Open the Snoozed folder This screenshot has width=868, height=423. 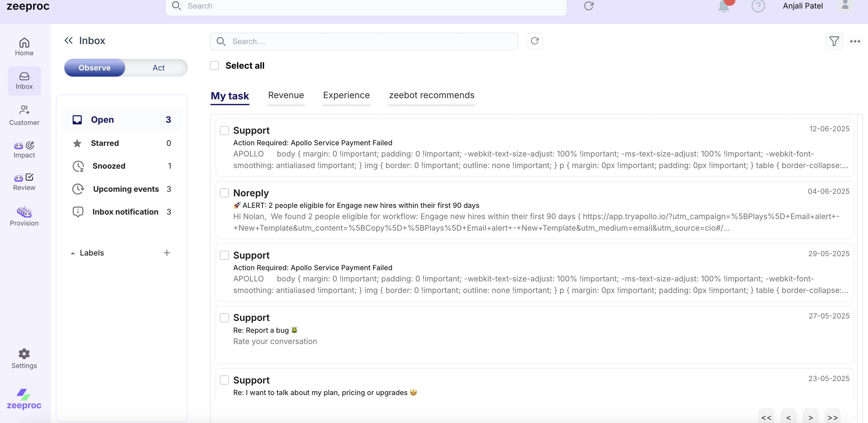click(x=109, y=166)
